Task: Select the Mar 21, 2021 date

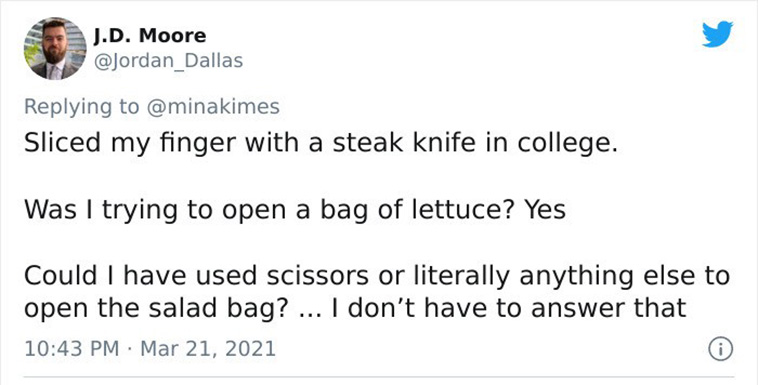Action: (x=208, y=349)
